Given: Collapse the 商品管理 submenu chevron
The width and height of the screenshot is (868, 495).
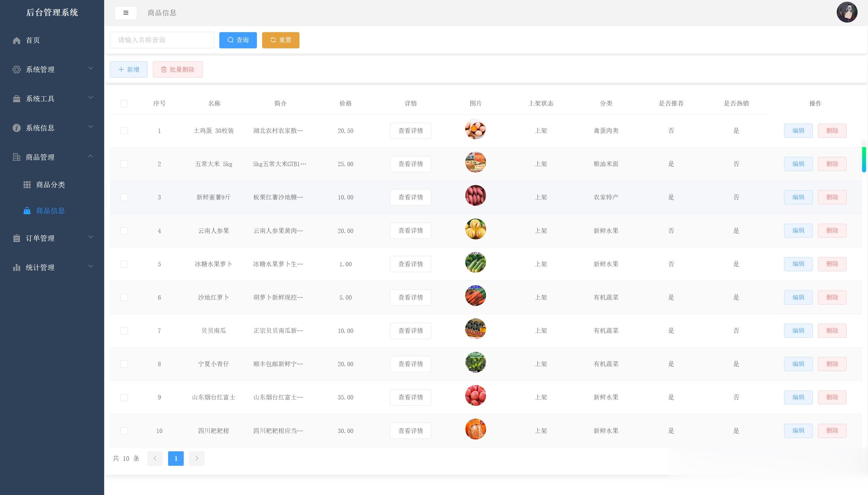Looking at the screenshot, I should coord(91,156).
